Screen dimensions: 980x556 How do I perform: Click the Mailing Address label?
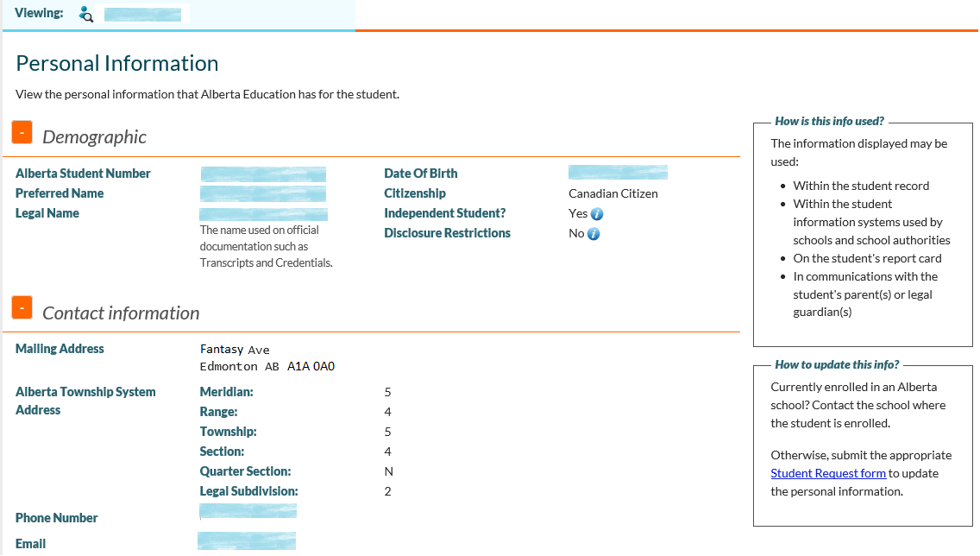click(60, 349)
